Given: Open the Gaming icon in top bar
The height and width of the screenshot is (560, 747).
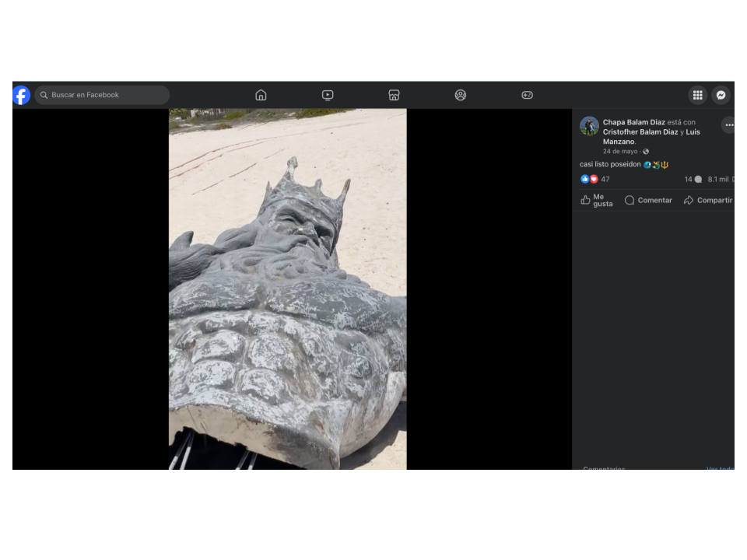Looking at the screenshot, I should point(527,95).
